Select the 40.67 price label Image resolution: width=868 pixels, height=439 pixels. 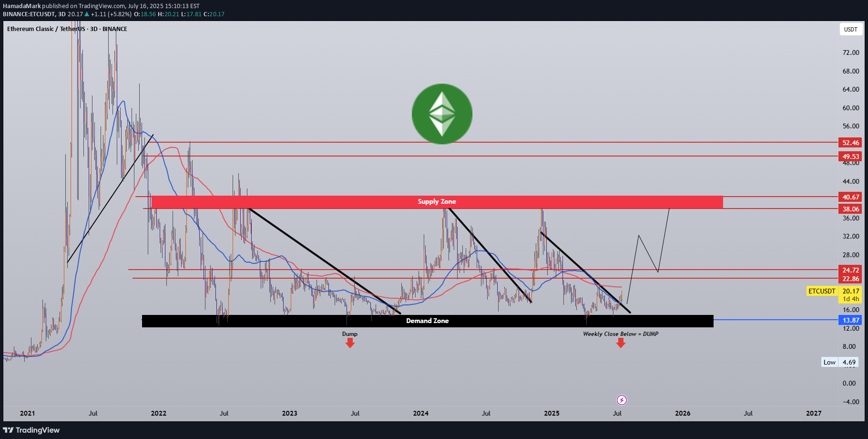coord(850,197)
